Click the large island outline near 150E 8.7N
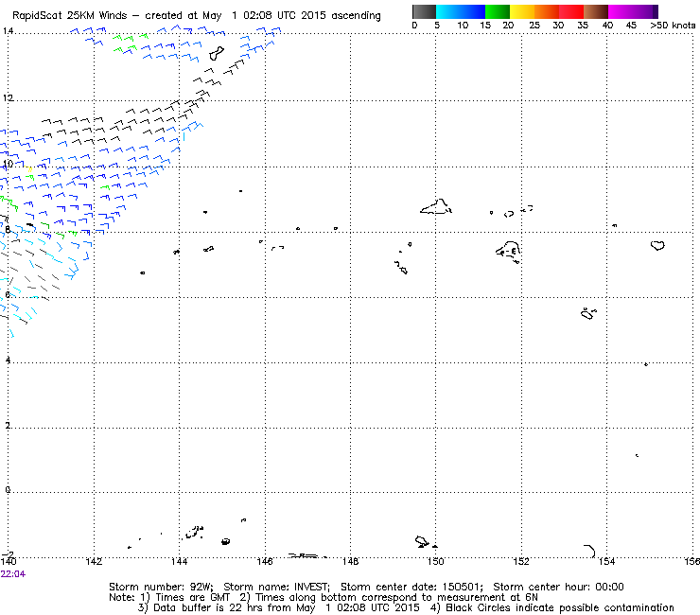The image size is (700, 615). (x=436, y=207)
